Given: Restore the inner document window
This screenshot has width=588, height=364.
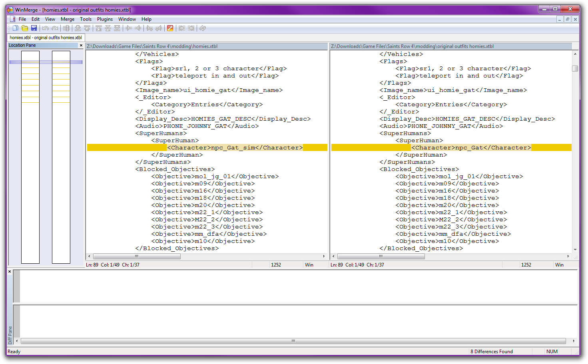Looking at the screenshot, I should [567, 19].
